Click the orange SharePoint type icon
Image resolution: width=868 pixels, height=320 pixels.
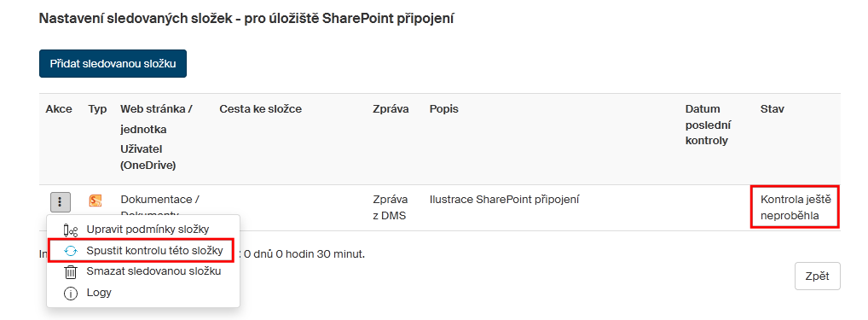[95, 201]
